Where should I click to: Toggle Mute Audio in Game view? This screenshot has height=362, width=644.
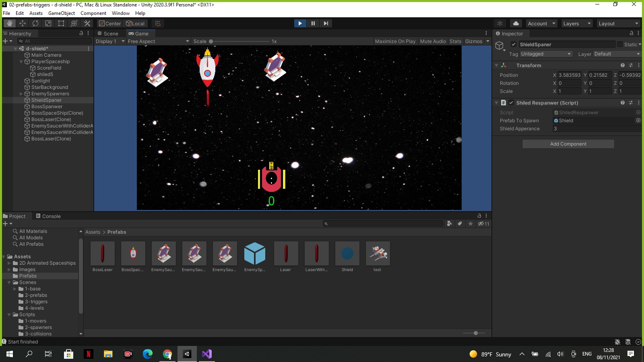point(433,41)
